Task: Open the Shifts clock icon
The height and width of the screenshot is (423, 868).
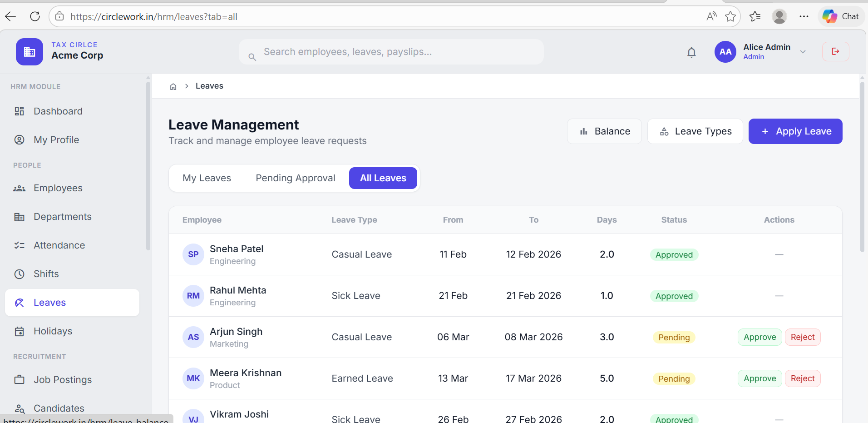Action: 20,274
